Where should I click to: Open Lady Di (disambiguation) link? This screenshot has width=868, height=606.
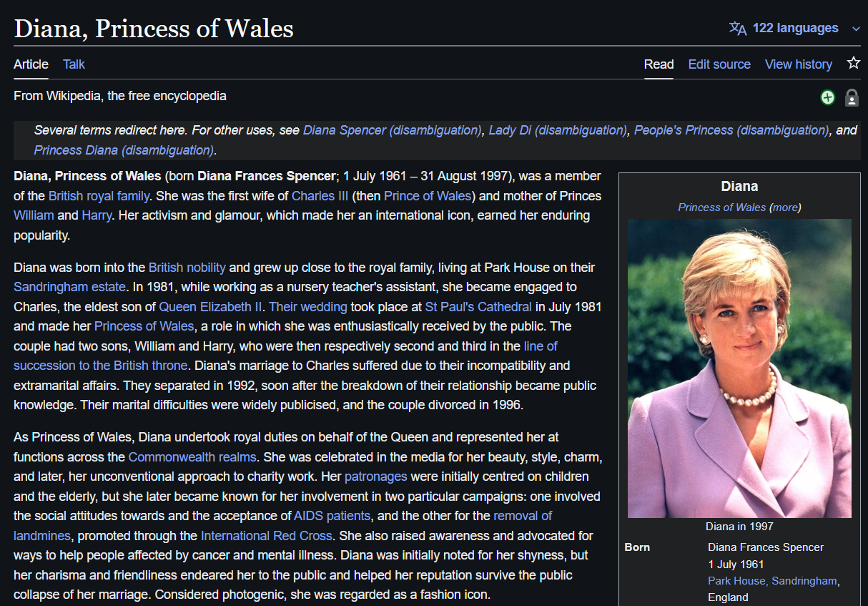(558, 130)
